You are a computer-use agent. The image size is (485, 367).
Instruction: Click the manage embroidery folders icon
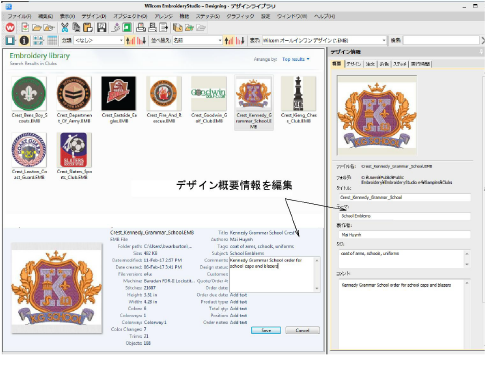(x=178, y=28)
